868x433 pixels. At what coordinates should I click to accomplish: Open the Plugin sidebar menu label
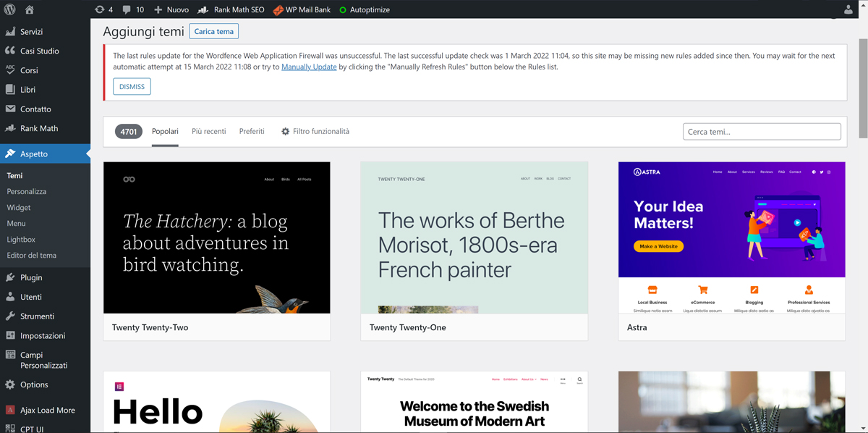point(31,277)
